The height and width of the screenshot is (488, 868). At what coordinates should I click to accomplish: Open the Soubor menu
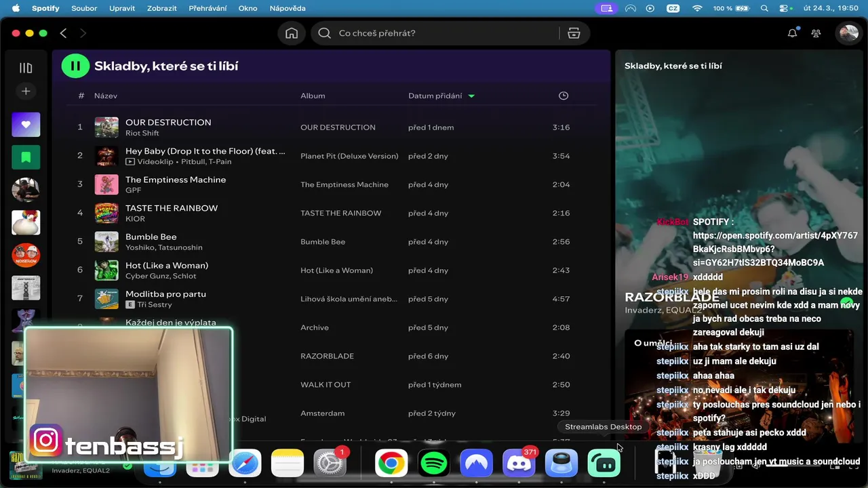pyautogui.click(x=84, y=8)
